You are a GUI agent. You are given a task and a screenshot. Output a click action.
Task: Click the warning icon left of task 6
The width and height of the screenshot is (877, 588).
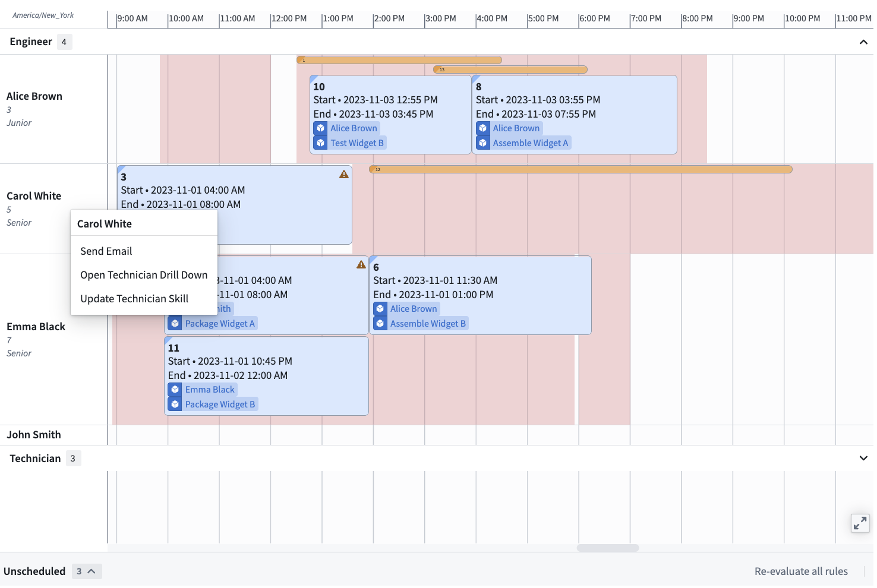click(x=361, y=264)
